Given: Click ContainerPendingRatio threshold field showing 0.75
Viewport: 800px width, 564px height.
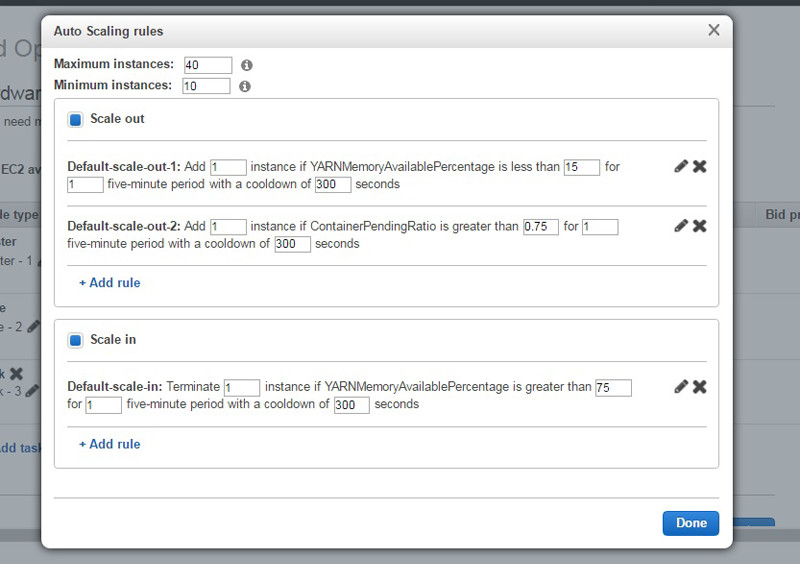Looking at the screenshot, I should tap(541, 227).
